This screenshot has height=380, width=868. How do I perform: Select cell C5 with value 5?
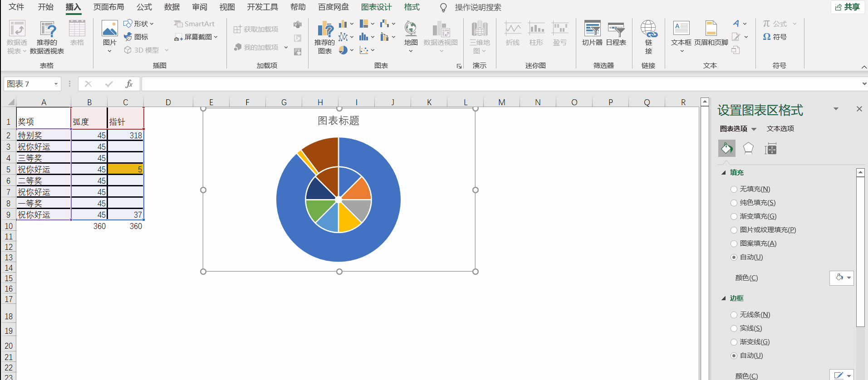125,169
